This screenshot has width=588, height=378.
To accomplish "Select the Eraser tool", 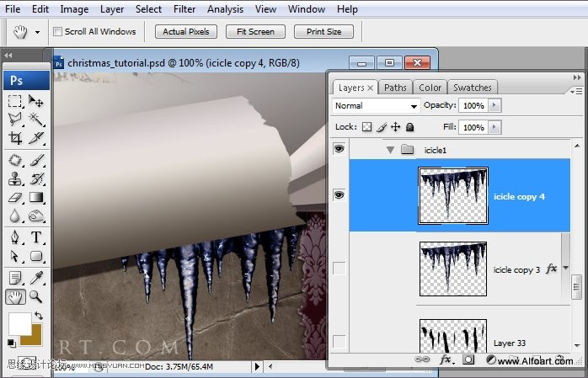I will click(15, 198).
